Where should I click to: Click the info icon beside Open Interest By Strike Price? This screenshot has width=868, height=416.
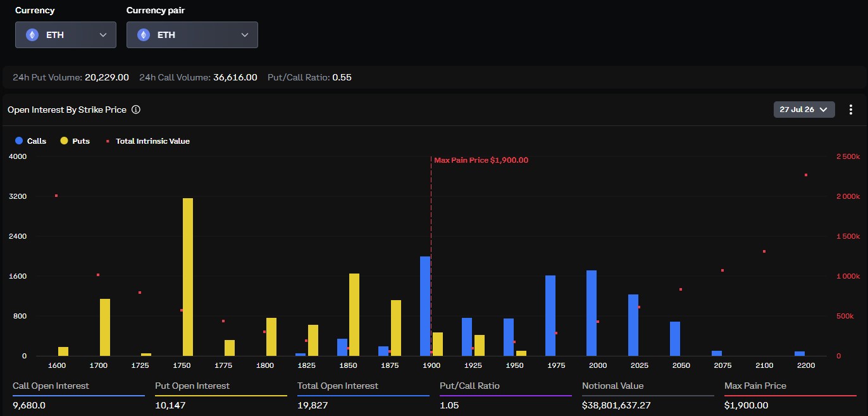(136, 110)
